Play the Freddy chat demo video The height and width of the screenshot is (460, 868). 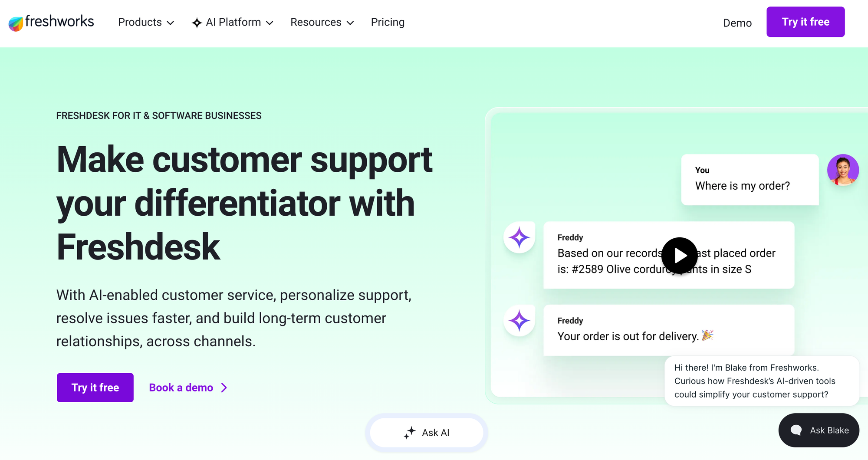click(x=680, y=256)
